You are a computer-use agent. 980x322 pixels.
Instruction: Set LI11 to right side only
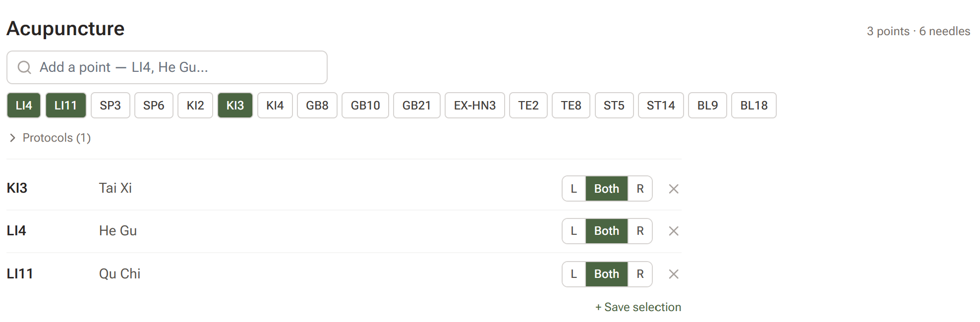(x=640, y=274)
